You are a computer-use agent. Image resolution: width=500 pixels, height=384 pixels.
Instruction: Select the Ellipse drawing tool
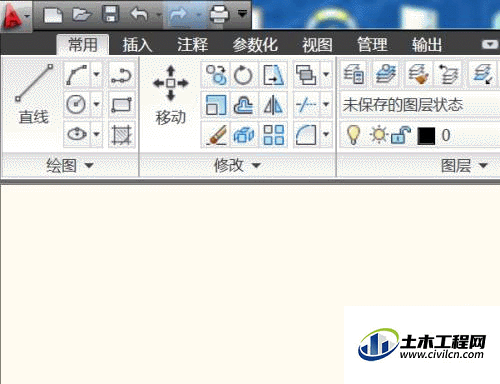(x=77, y=134)
